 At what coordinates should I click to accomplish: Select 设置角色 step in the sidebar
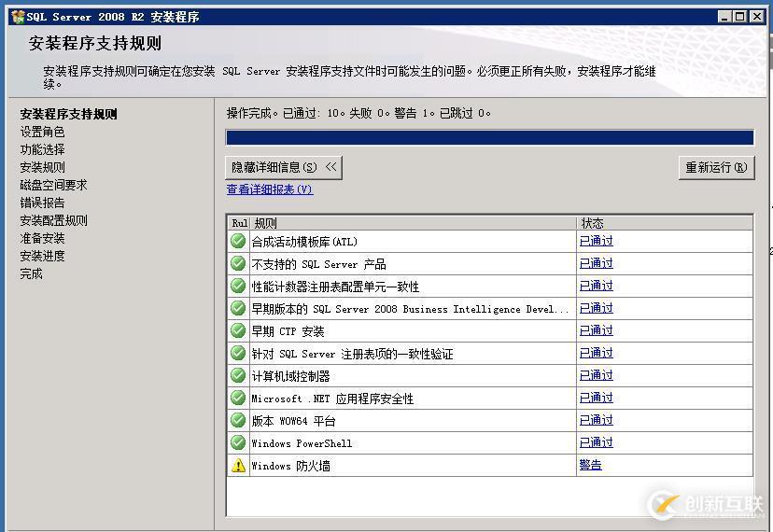point(42,133)
